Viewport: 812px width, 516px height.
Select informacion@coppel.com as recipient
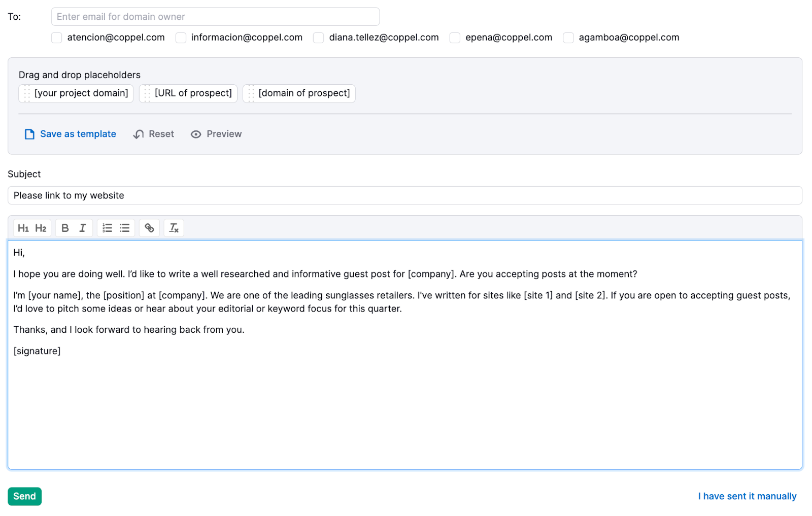click(181, 38)
